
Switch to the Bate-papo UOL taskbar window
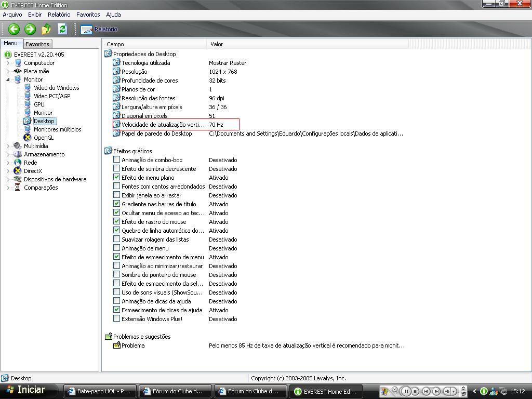click(x=100, y=391)
